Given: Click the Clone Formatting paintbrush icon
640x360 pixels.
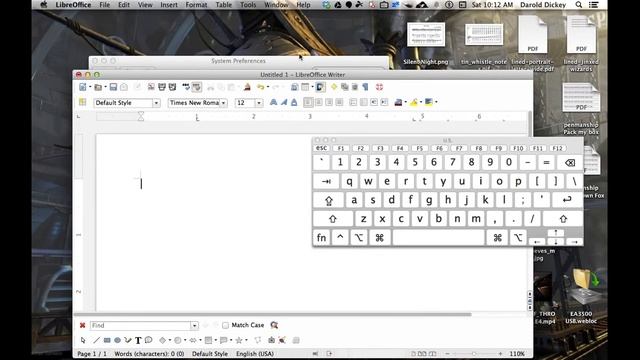Looking at the screenshot, I should point(247,87).
